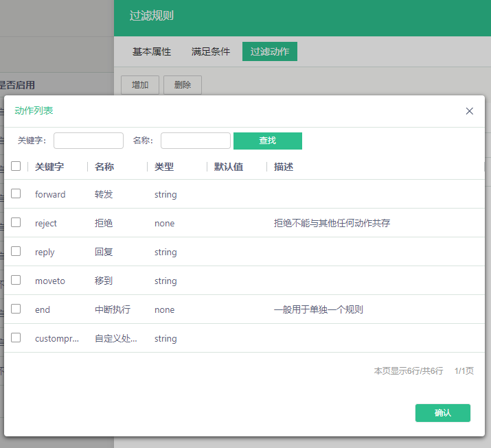Check the reply row checkbox
The image size is (491, 448).
(x=16, y=251)
